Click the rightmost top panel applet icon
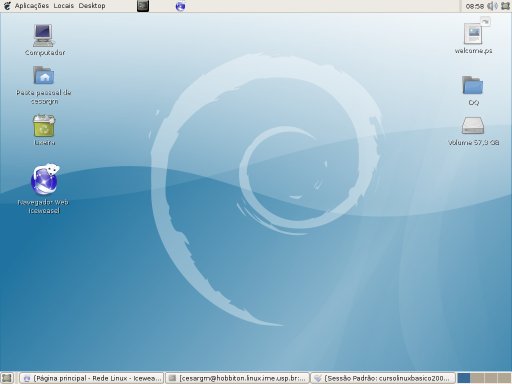The height and width of the screenshot is (384, 512). [x=505, y=6]
